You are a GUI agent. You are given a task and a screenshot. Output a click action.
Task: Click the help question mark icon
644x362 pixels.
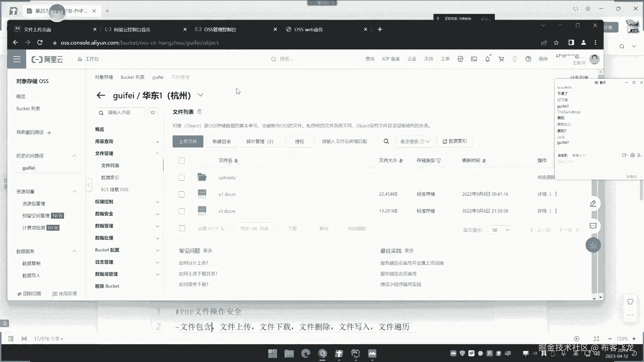[528, 59]
